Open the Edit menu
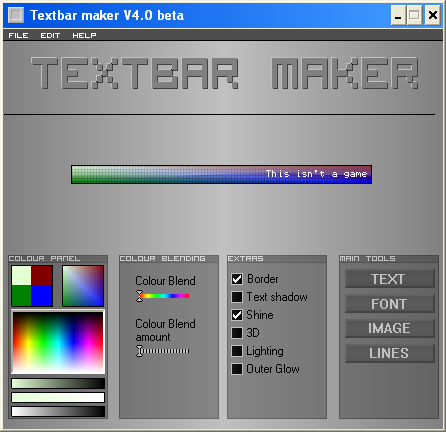 (50, 35)
